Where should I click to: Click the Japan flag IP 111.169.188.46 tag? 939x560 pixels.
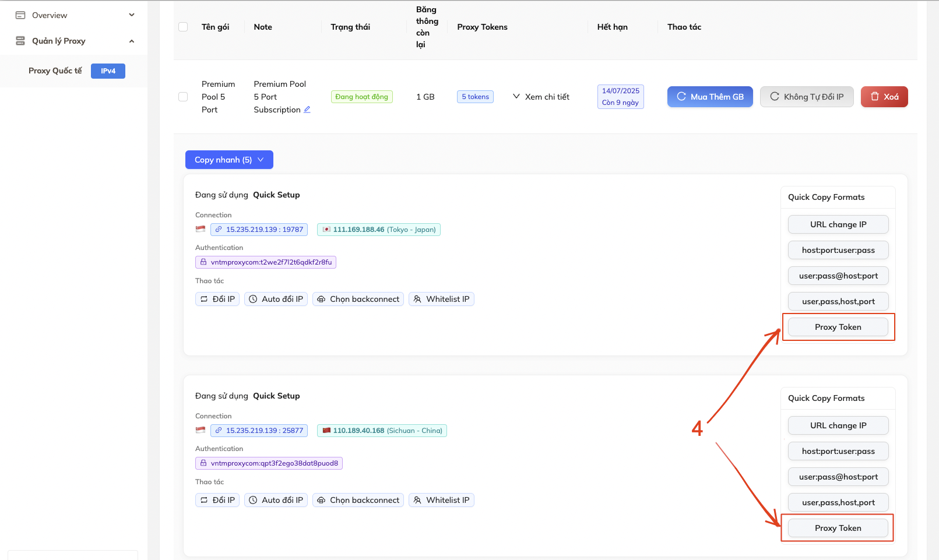click(379, 230)
